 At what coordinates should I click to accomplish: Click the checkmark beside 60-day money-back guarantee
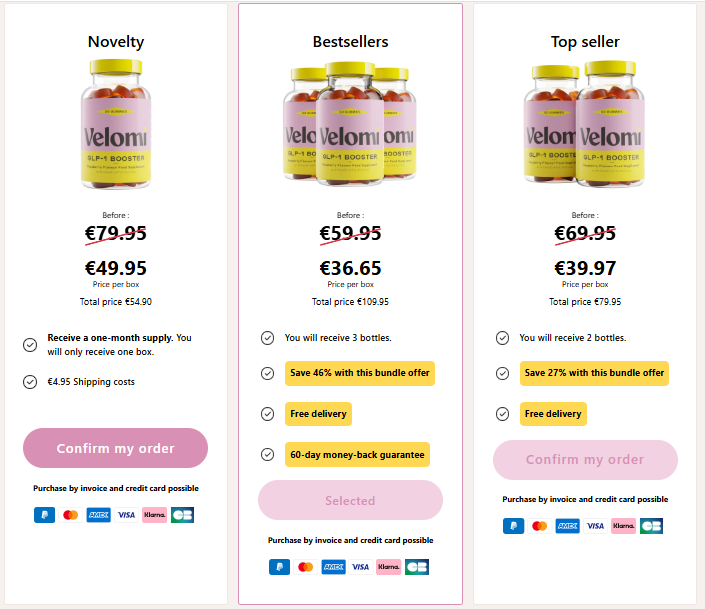tap(267, 454)
